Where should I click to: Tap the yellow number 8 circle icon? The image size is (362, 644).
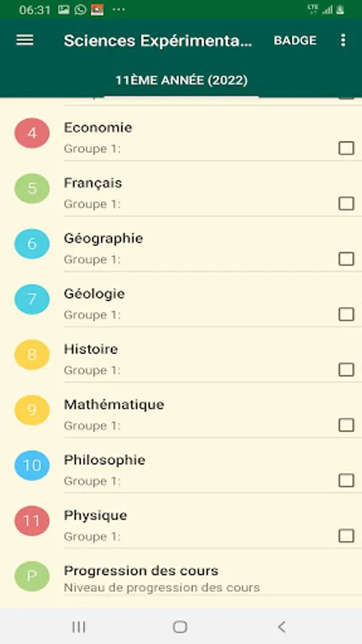(32, 355)
